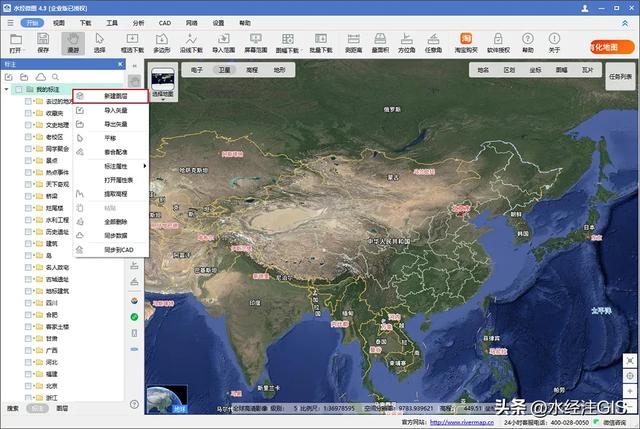Click the 保存 (Save) disk icon
640x429 pixels.
[x=43, y=39]
